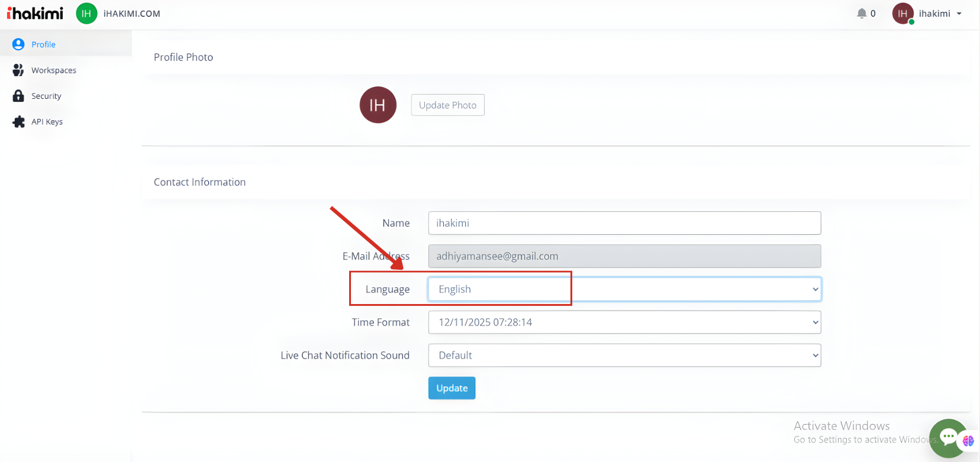
Task: Click the Profile person icon in sidebar
Action: (x=18, y=44)
